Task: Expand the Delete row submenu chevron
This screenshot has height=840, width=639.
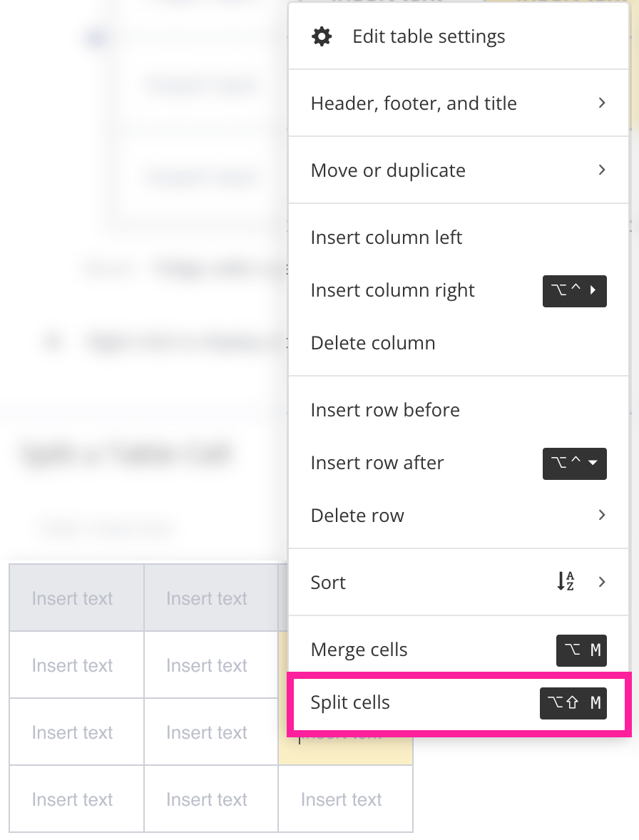Action: tap(601, 515)
